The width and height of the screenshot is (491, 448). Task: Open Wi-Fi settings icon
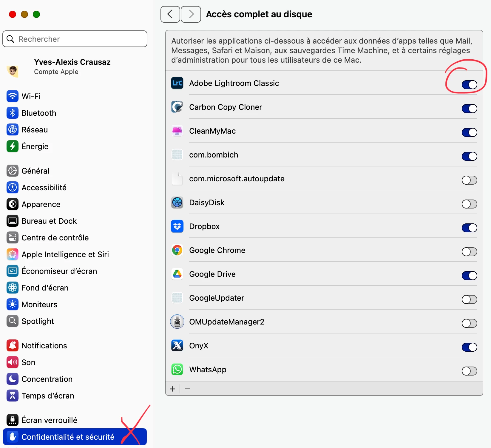point(13,96)
